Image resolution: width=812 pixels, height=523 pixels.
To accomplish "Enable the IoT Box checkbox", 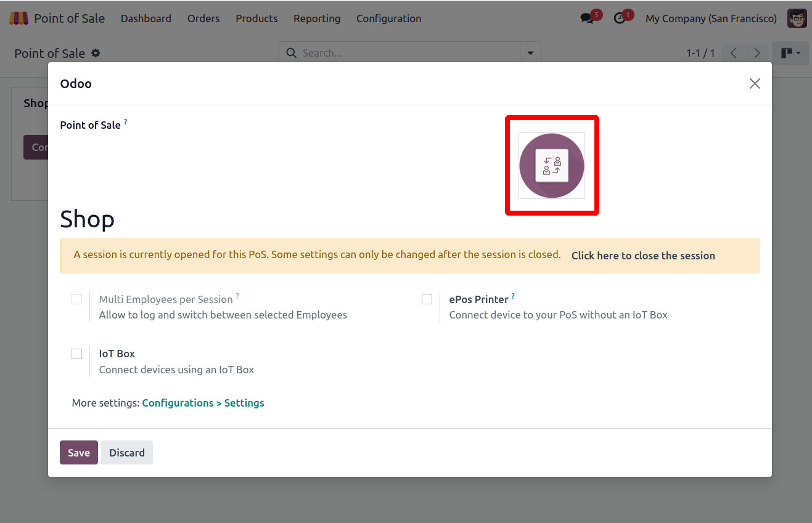I will point(76,354).
